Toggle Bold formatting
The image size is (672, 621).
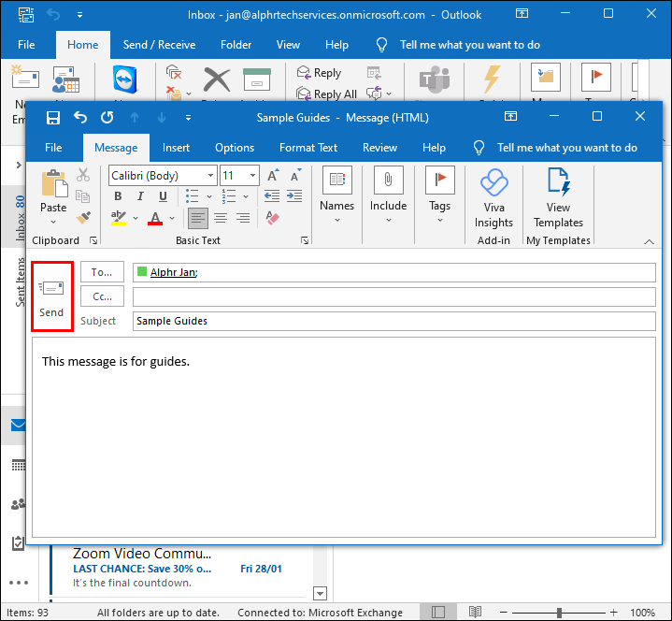coord(118,196)
